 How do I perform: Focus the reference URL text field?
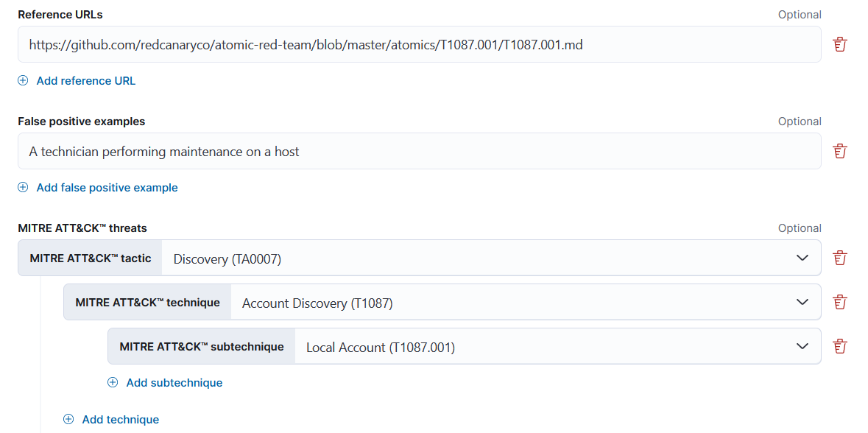pyautogui.click(x=420, y=45)
